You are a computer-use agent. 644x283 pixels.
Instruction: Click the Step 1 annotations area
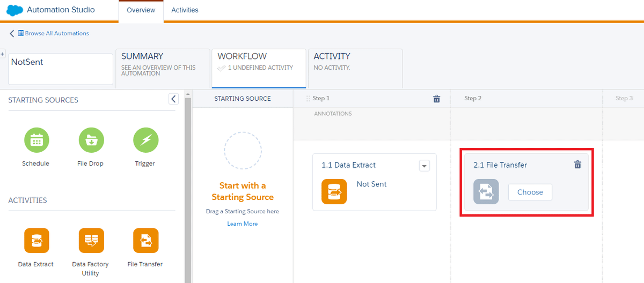pyautogui.click(x=372, y=123)
